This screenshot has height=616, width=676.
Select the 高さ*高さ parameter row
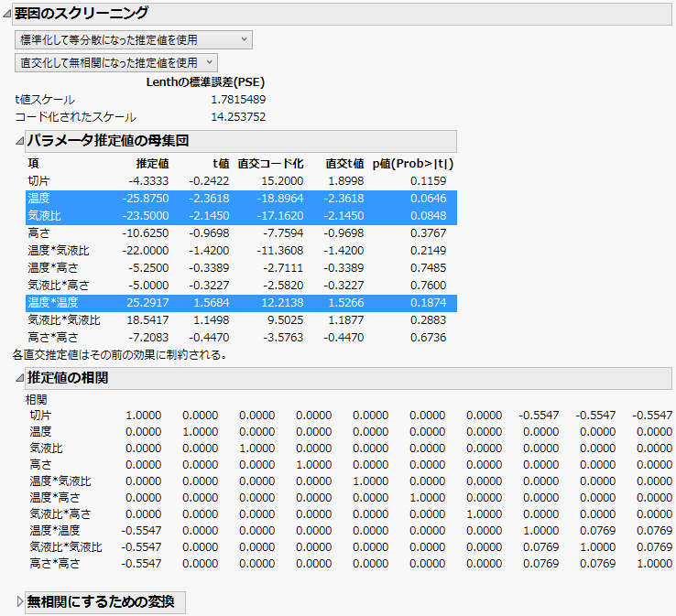click(x=241, y=338)
